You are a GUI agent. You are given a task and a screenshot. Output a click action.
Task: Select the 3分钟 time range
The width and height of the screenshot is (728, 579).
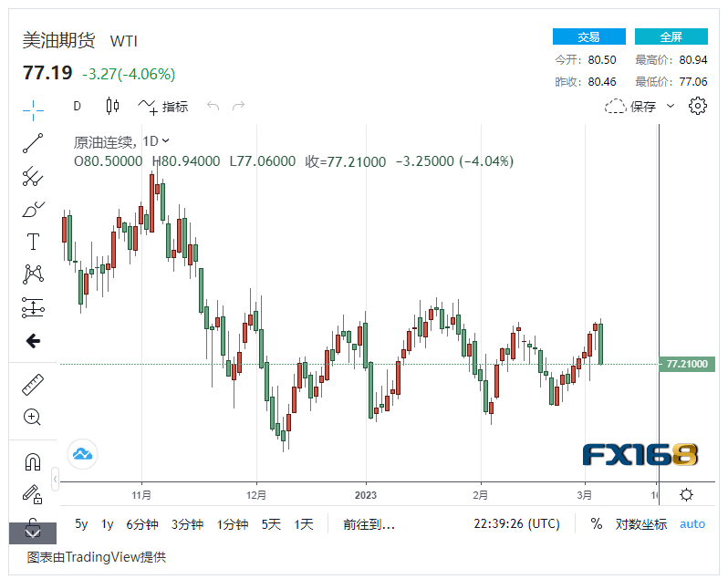(187, 524)
